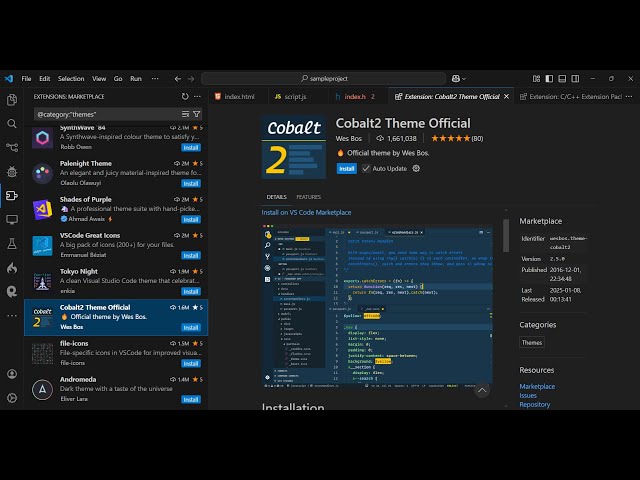Open Source Control view in activity bar
Image resolution: width=640 pixels, height=480 pixels.
(12, 148)
